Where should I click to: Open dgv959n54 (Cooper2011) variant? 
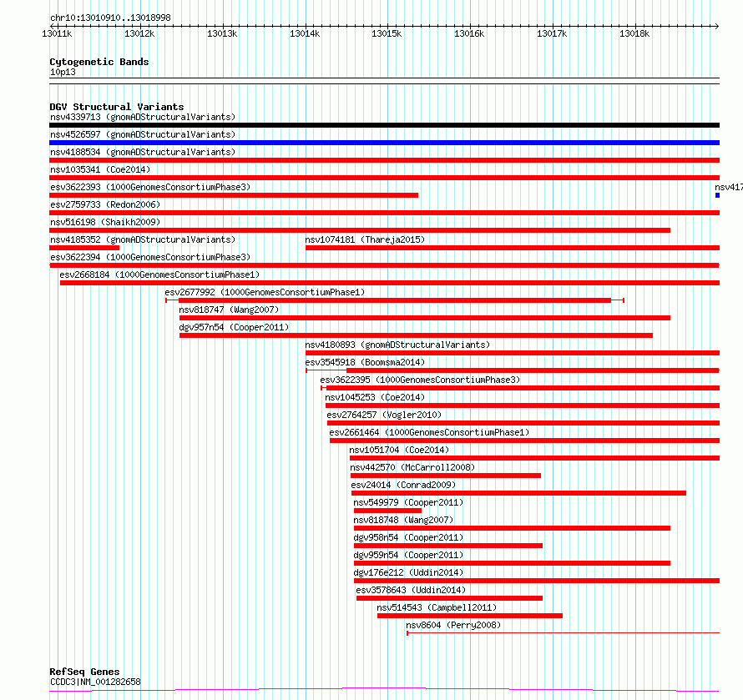coord(408,555)
